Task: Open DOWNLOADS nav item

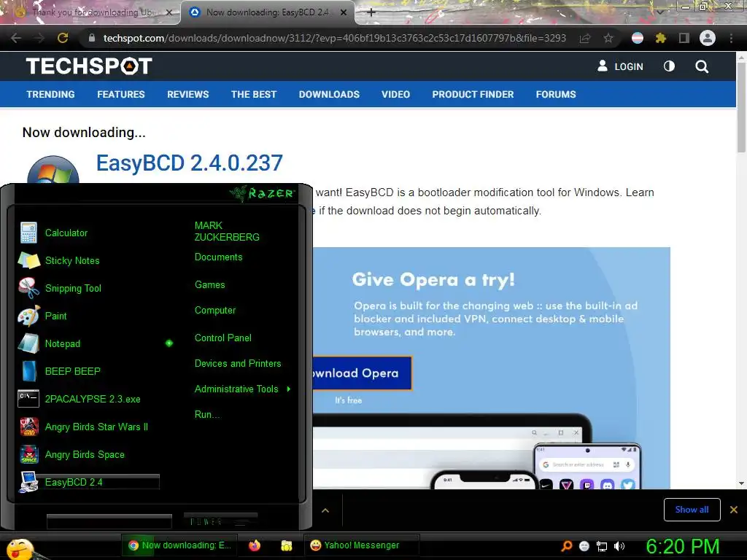Action: [x=329, y=94]
